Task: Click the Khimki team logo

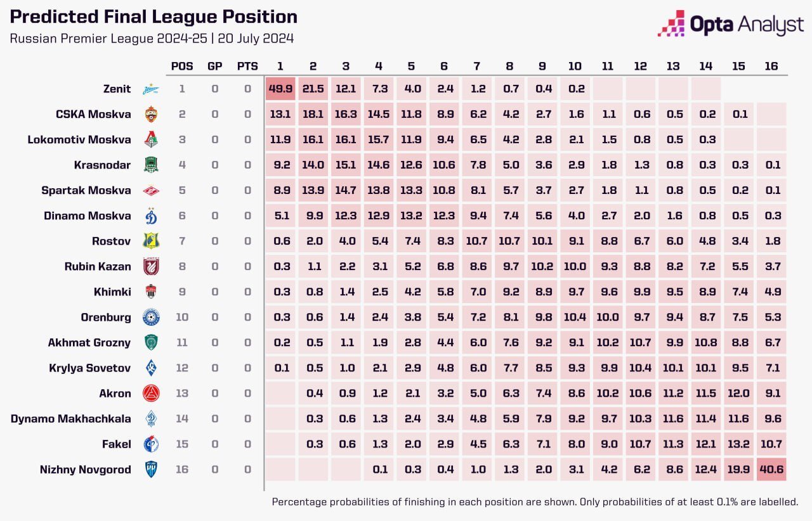Action: coord(151,292)
